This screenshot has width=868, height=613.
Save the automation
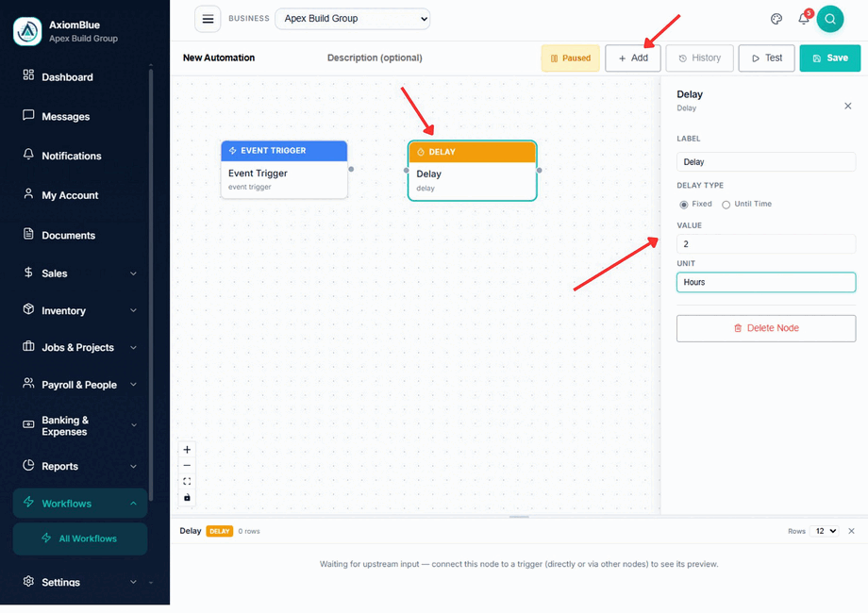pos(830,58)
